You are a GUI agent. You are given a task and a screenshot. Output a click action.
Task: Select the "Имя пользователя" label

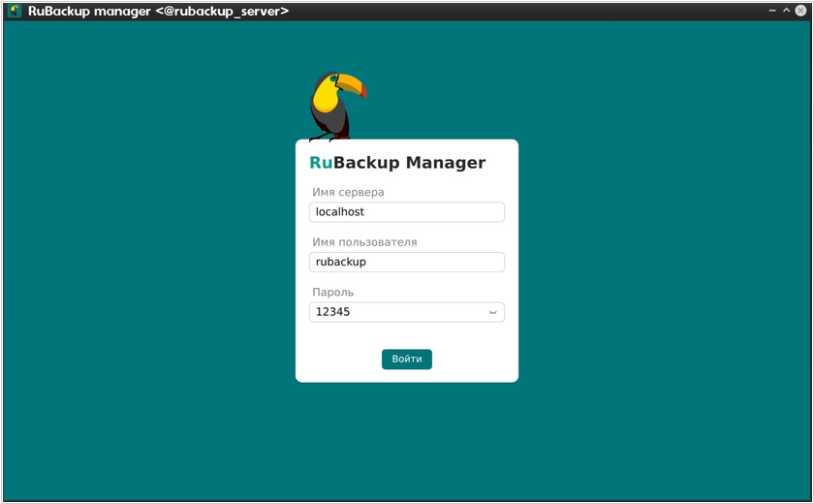click(x=364, y=242)
